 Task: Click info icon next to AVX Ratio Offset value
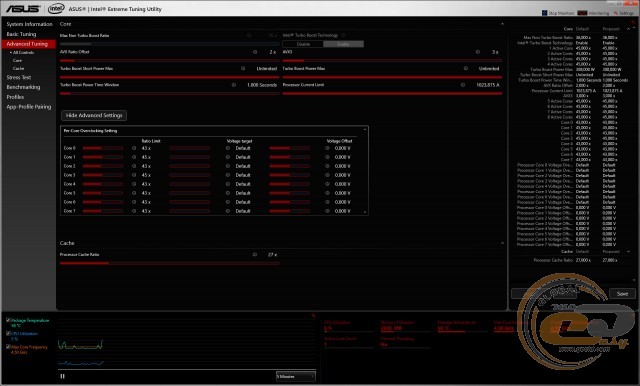click(255, 52)
